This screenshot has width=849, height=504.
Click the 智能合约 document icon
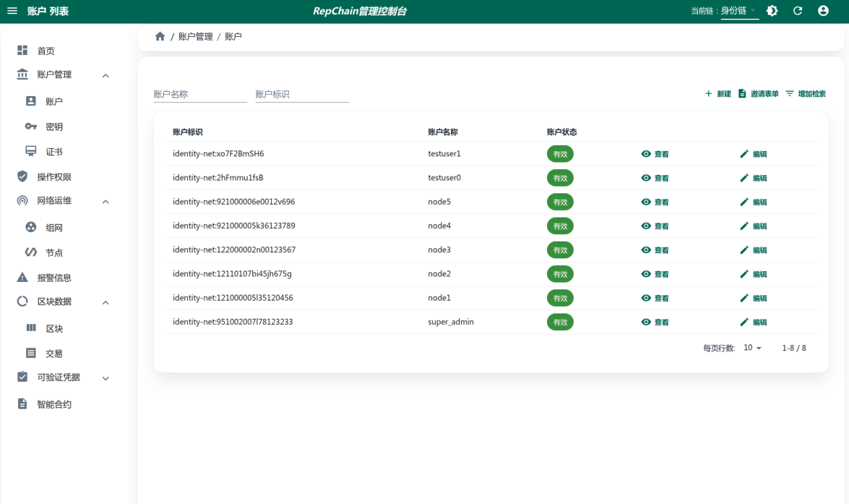(x=22, y=404)
